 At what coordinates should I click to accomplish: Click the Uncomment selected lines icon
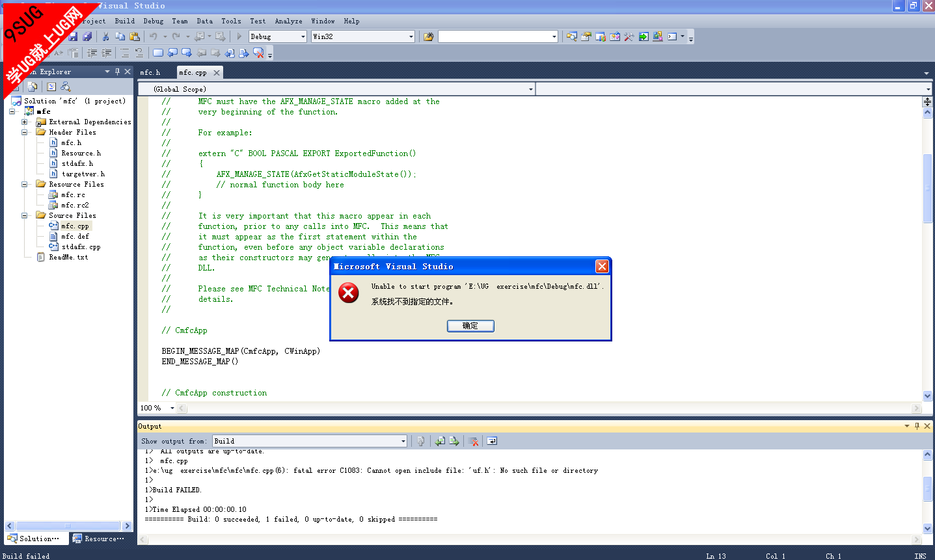139,53
